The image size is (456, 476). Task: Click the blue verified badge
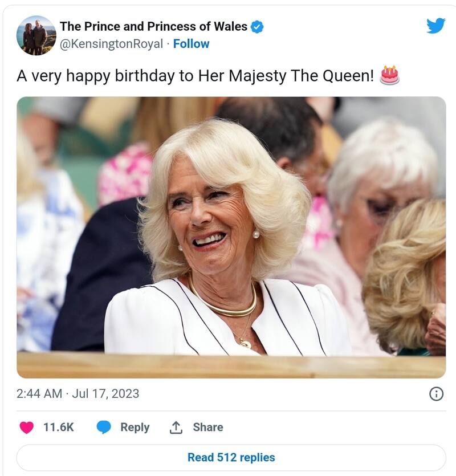click(x=257, y=26)
